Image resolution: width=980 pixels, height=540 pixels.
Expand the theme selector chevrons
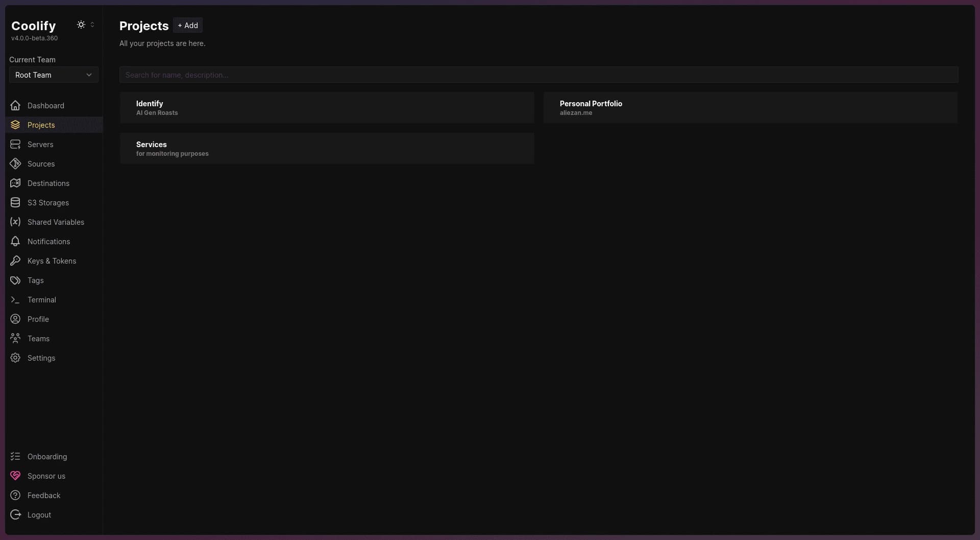pos(92,25)
